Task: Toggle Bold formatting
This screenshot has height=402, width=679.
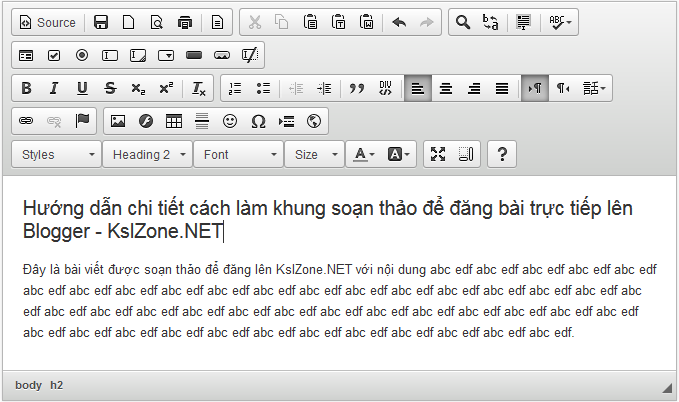Action: (x=26, y=88)
